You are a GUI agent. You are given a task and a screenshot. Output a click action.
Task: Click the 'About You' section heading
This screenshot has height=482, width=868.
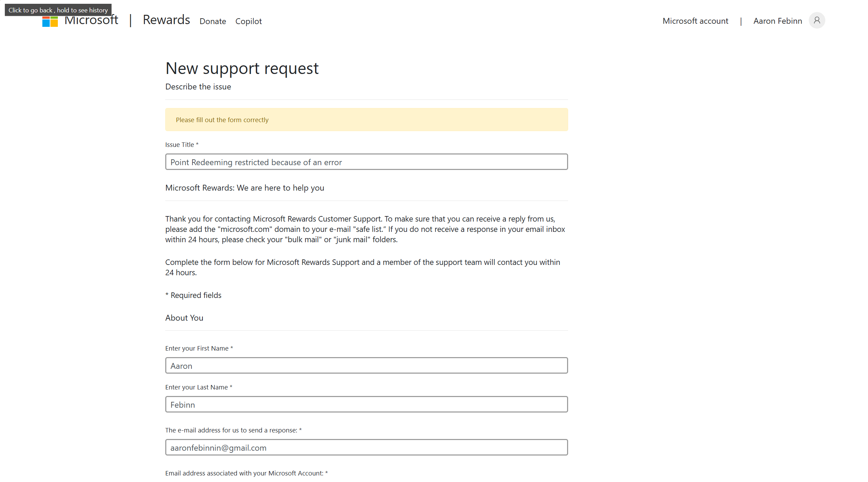pos(184,318)
